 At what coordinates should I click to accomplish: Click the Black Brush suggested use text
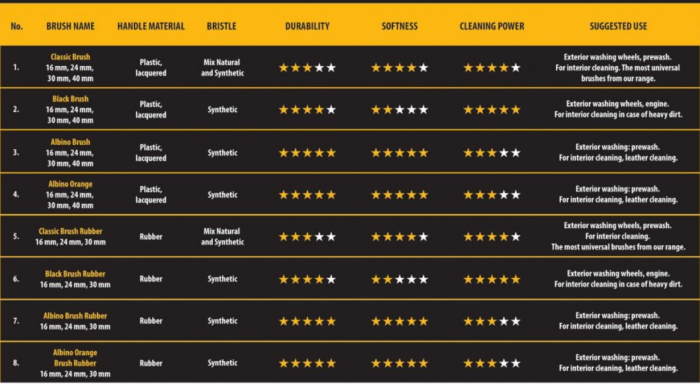click(618, 109)
